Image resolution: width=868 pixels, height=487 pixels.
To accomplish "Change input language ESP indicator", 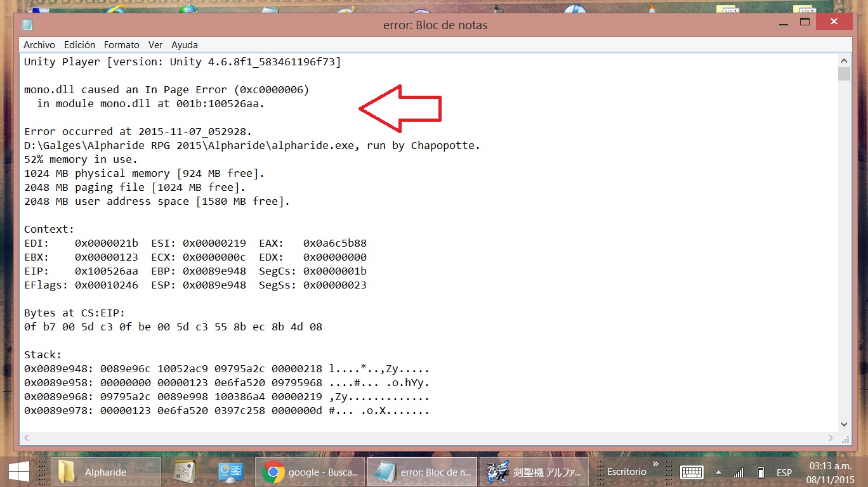I will point(784,472).
